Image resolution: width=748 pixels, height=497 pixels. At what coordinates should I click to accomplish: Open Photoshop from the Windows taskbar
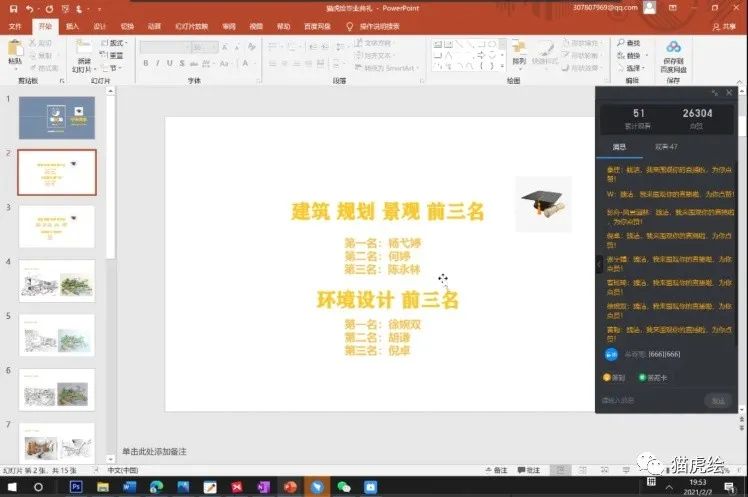pos(76,487)
